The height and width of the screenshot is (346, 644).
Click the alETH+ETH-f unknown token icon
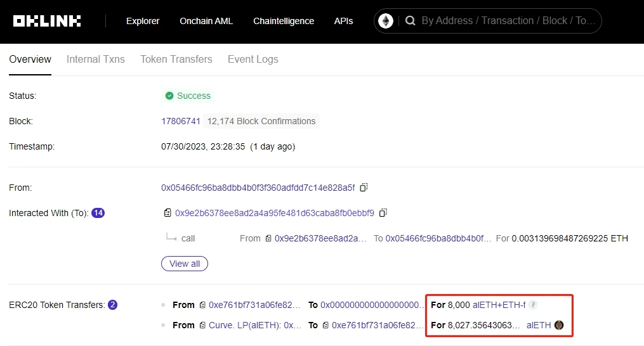[x=534, y=305]
